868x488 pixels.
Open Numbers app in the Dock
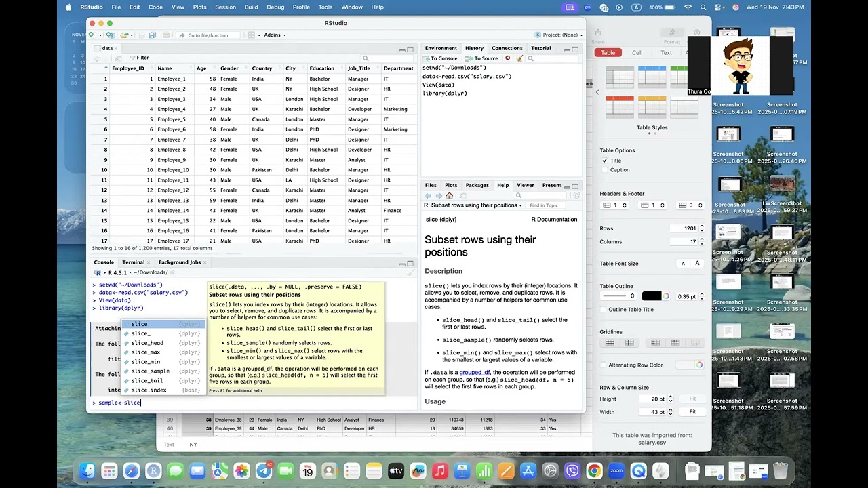point(484,470)
